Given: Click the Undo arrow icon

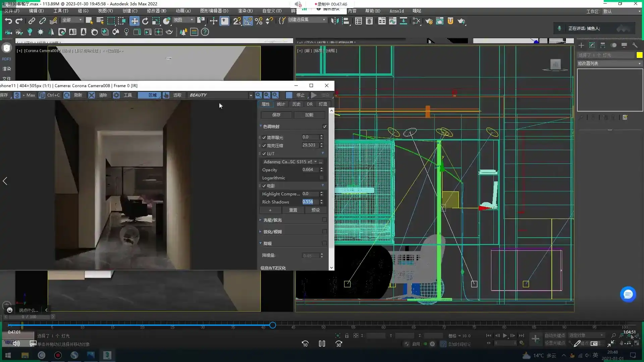Looking at the screenshot, I should (x=8, y=21).
